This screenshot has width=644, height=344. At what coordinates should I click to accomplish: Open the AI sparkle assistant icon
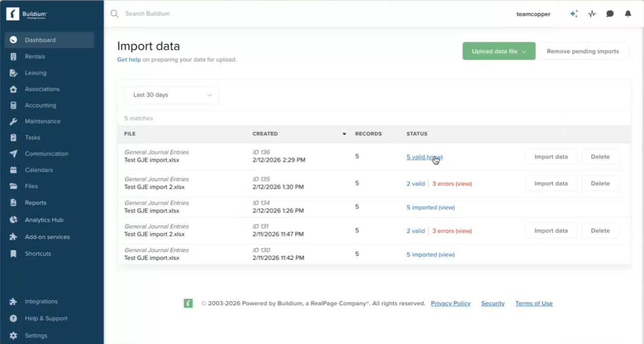[x=574, y=14]
